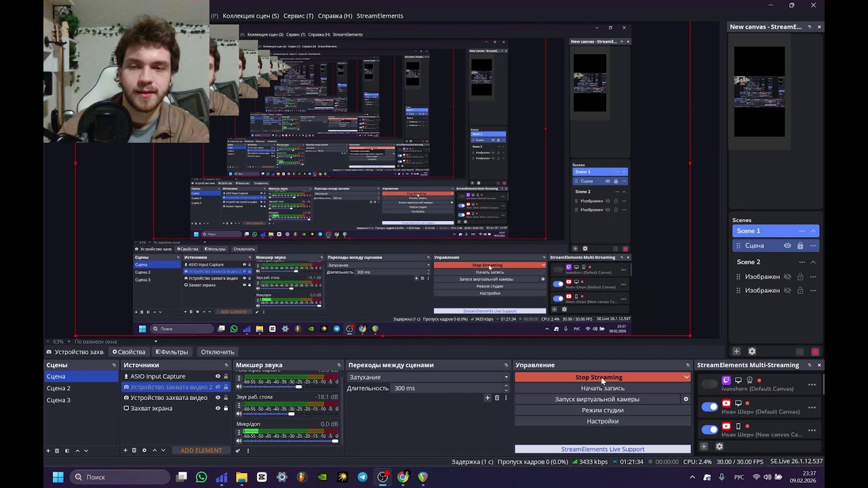868x488 pixels.
Task: Open StreamElements Live Support
Action: coord(603,449)
